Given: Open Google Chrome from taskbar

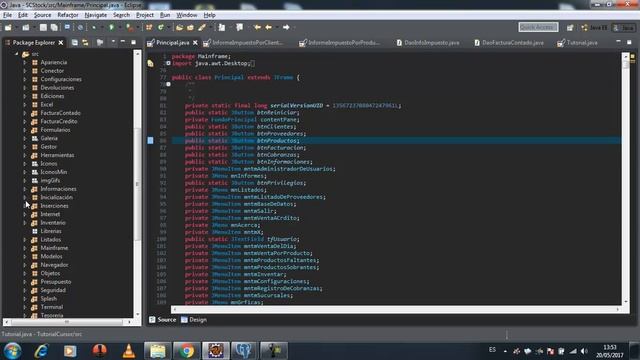Looking at the screenshot, I should coord(186,351).
